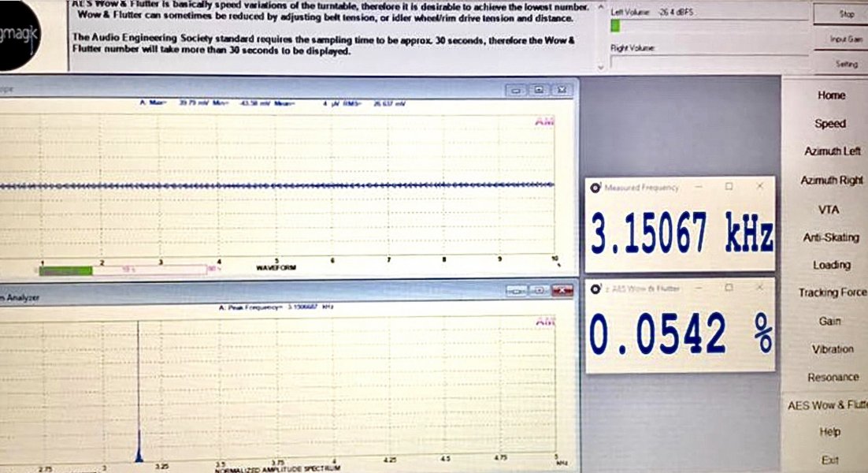The height and width of the screenshot is (473, 868).
Task: Select the Anti-Skating test
Action: click(x=832, y=237)
